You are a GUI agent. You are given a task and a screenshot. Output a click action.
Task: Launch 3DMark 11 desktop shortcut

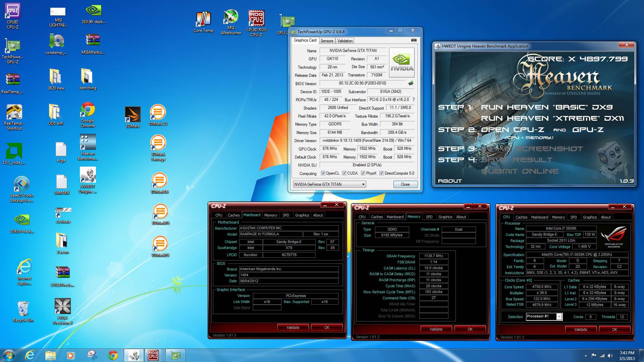(158, 115)
